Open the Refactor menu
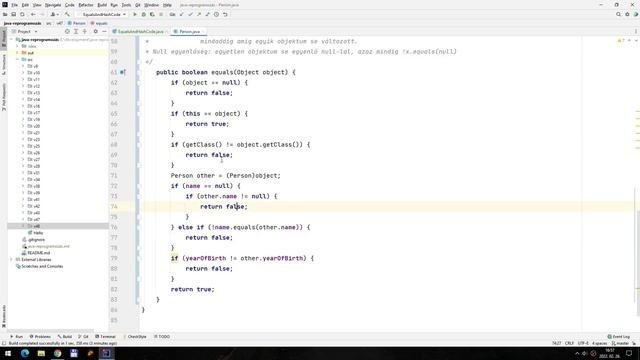This screenshot has height=360, width=640. pos(86,5)
